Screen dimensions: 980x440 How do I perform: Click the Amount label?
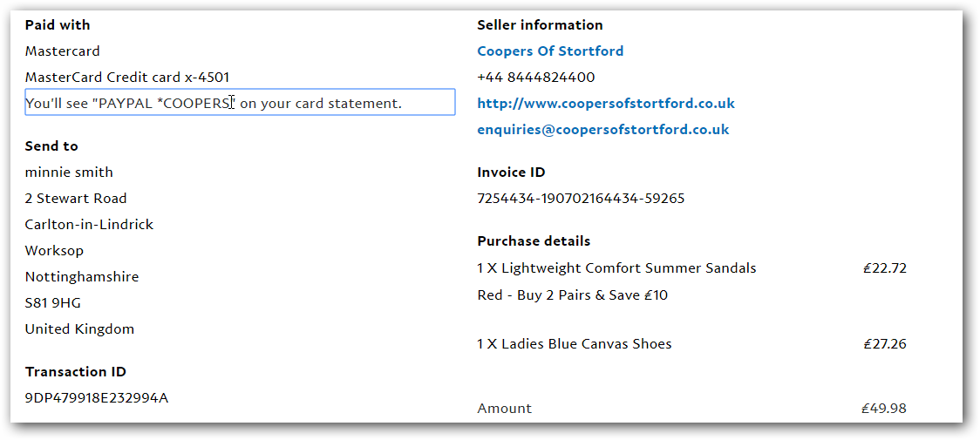tap(504, 409)
